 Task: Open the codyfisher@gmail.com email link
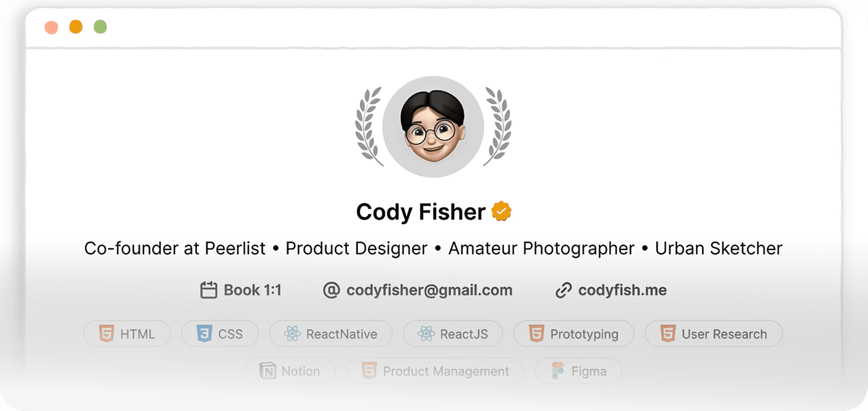pos(429,290)
